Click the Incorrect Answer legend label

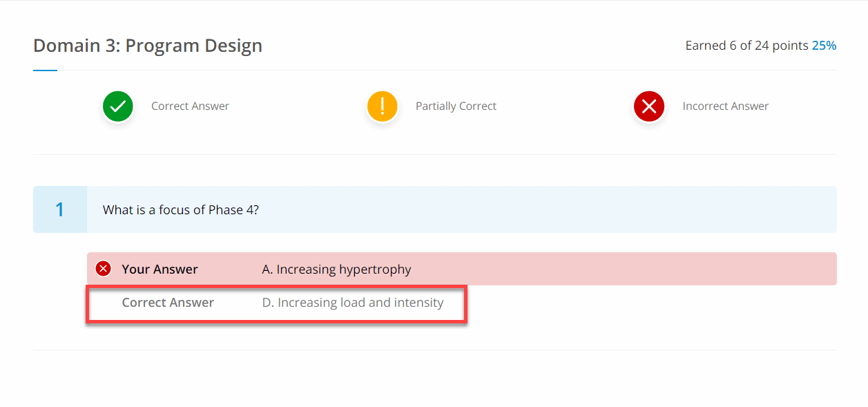[x=725, y=106]
